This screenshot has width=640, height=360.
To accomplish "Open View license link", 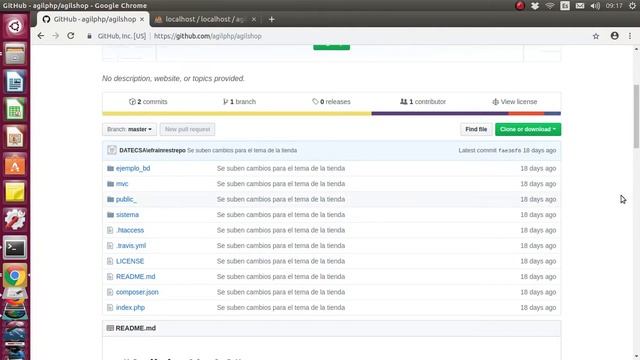I will [515, 102].
